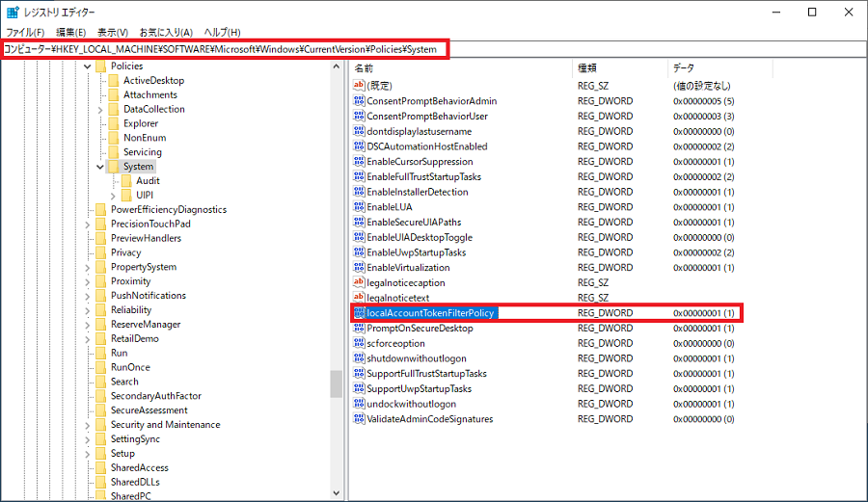Click the folder icon of the RunOnce key
The height and width of the screenshot is (502, 868).
(x=100, y=367)
